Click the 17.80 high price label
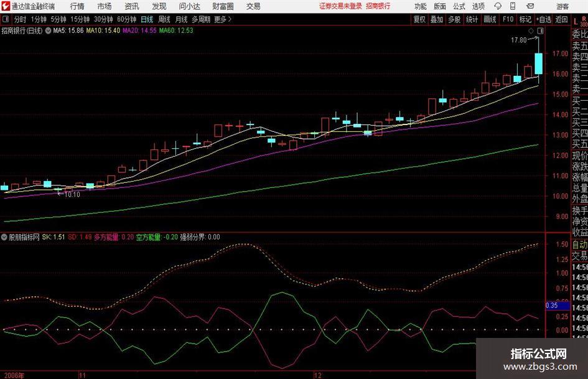Image resolution: width=588 pixels, height=379 pixels. tap(519, 40)
